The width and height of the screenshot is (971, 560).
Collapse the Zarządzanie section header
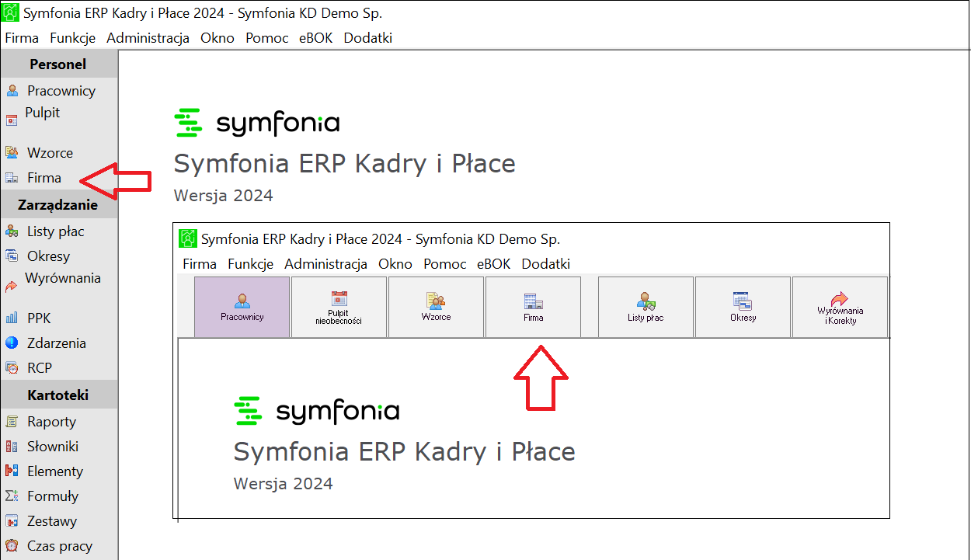58,205
